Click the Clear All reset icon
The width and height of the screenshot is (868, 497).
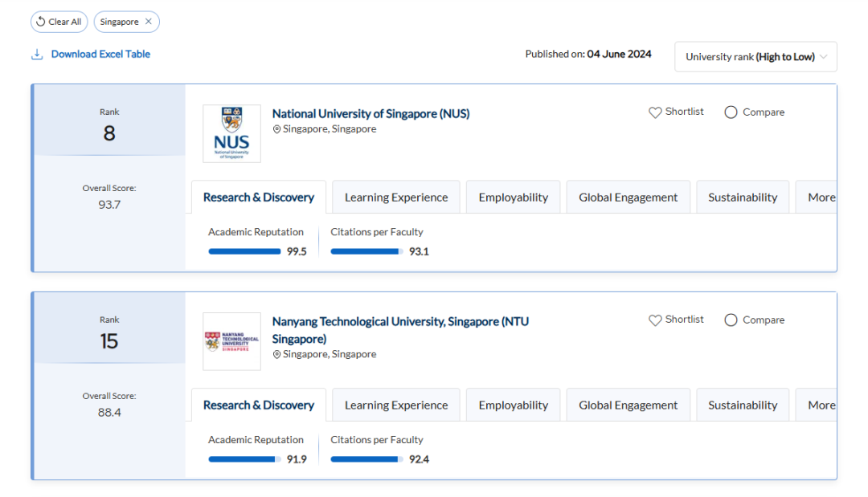40,22
